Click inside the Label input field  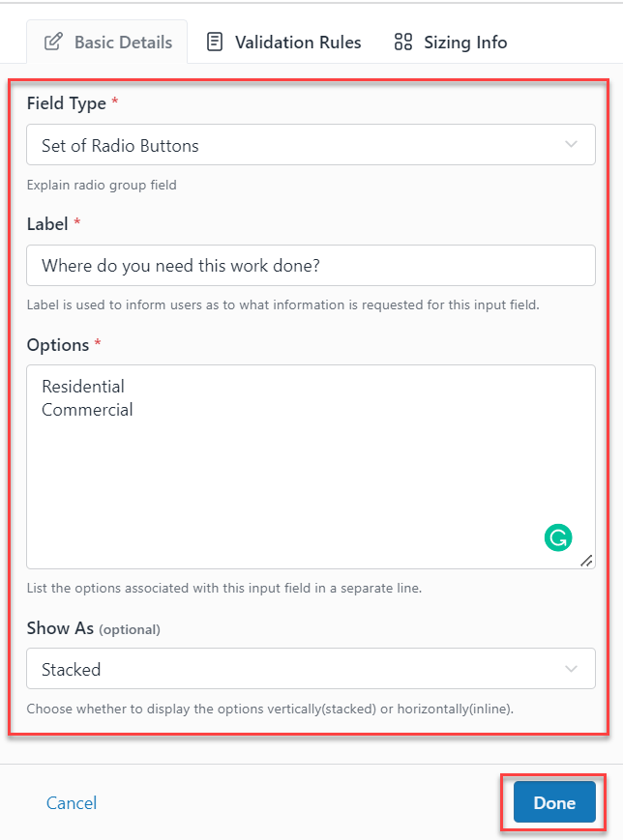point(310,265)
